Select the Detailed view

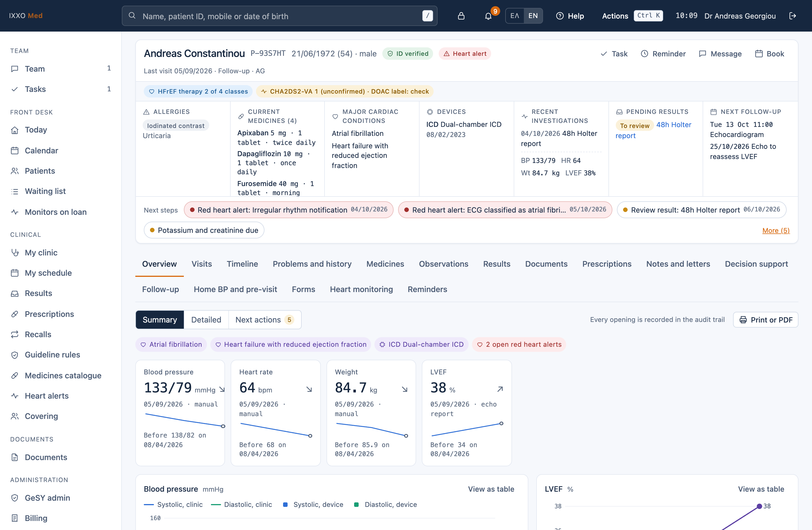pyautogui.click(x=206, y=320)
